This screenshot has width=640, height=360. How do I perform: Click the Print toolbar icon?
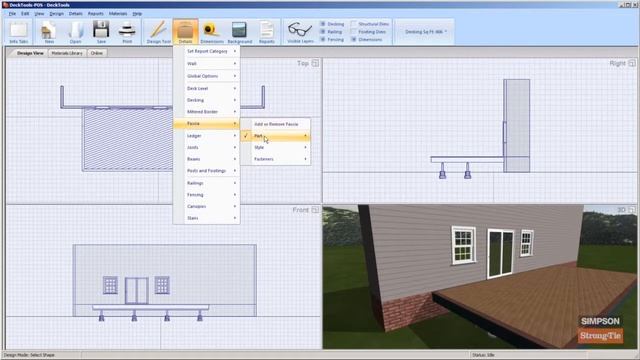(x=127, y=32)
